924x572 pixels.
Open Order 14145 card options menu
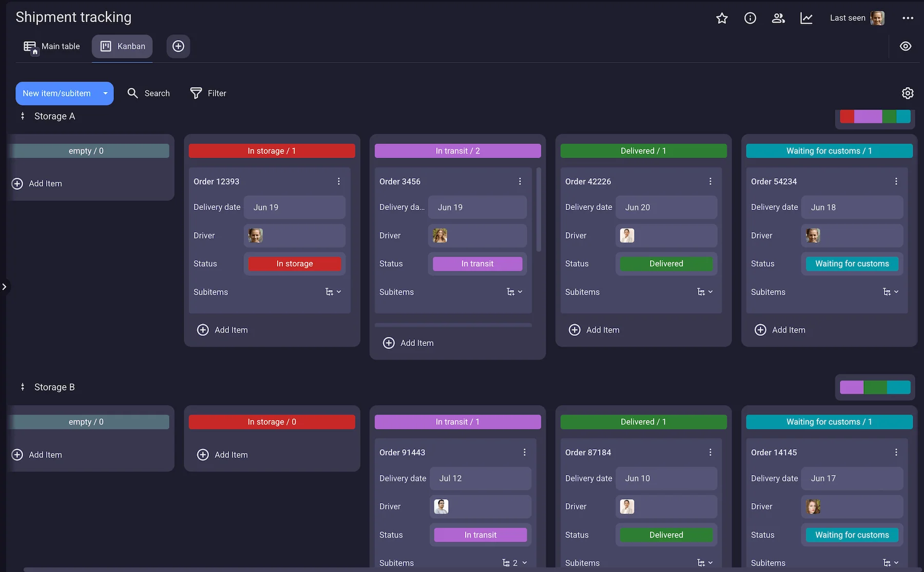pos(896,452)
